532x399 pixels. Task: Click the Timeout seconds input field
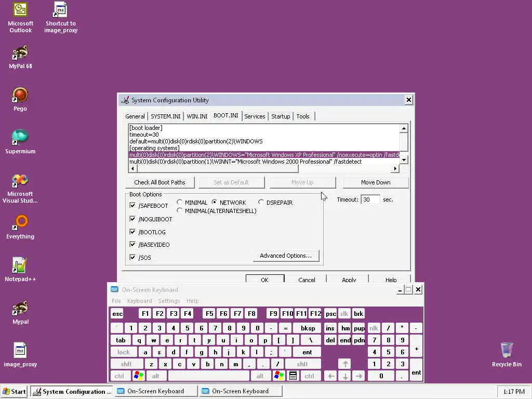pyautogui.click(x=370, y=199)
